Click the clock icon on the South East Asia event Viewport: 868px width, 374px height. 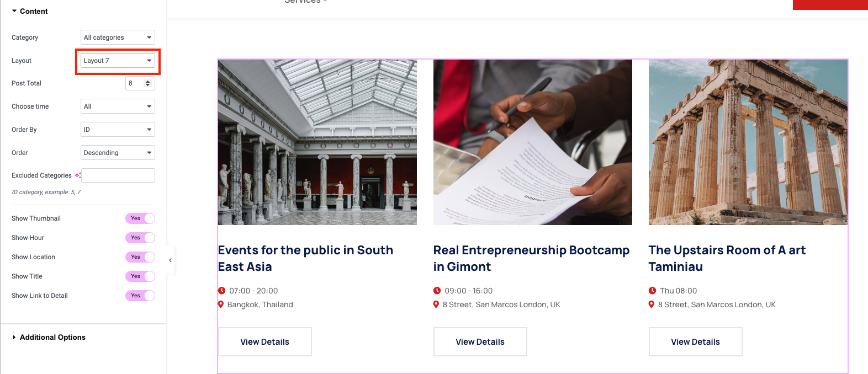tap(222, 291)
